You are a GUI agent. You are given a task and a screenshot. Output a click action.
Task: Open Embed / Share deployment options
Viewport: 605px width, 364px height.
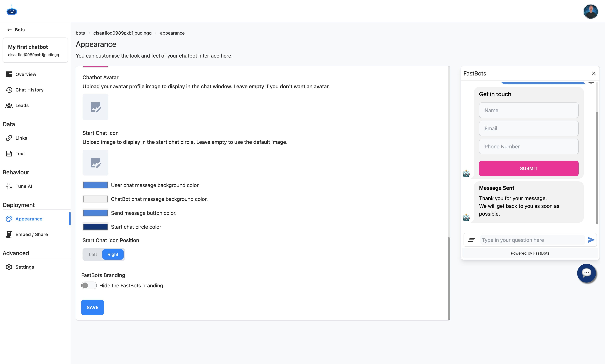[x=31, y=234]
